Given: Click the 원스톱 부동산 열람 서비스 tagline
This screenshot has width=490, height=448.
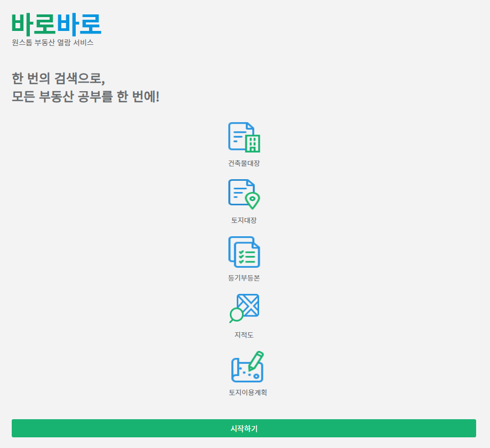Looking at the screenshot, I should coord(52,43).
